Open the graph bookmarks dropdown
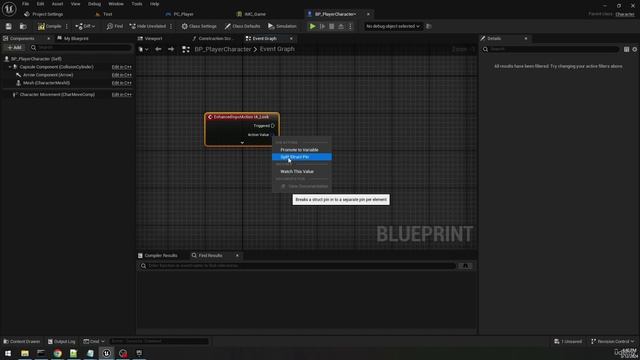640x360 pixels. tap(143, 49)
